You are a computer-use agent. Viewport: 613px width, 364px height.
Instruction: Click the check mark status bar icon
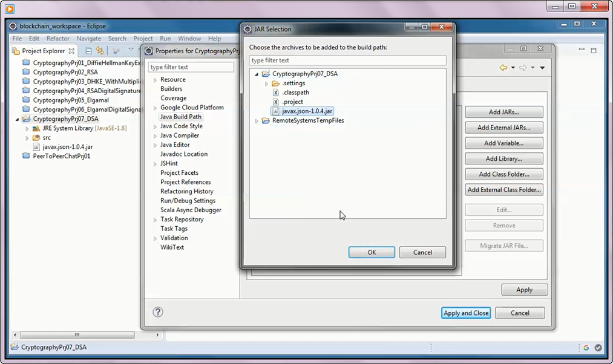pos(598,347)
